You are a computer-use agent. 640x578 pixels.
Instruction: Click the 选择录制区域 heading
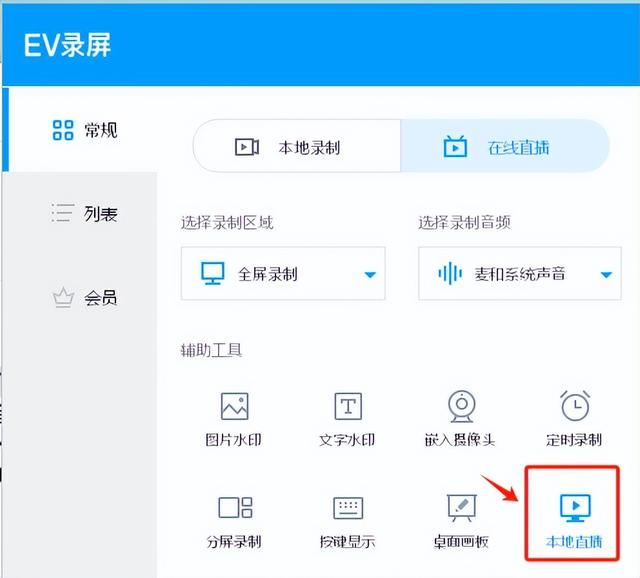point(227,223)
